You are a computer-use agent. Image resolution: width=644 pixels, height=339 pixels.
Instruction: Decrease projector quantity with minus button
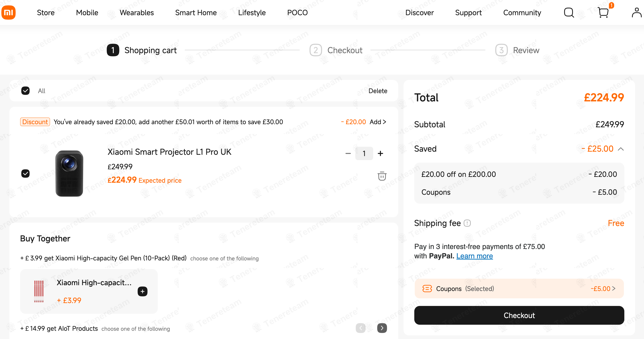click(348, 153)
